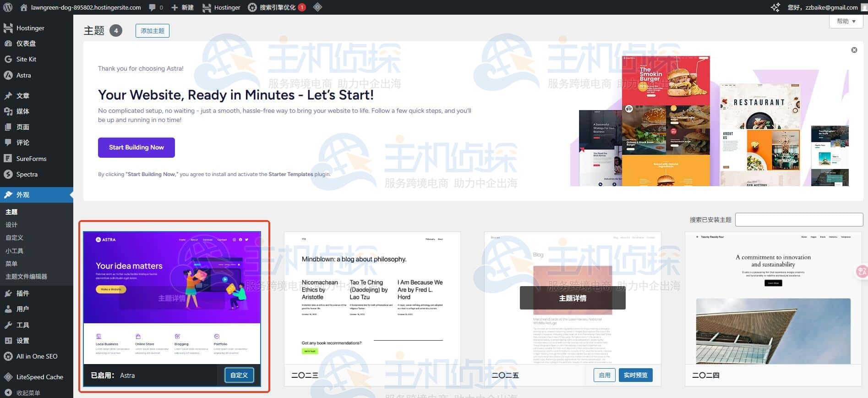Click the WordPress logo in admin bar
Image resolution: width=868 pixels, height=398 pixels.
point(7,7)
